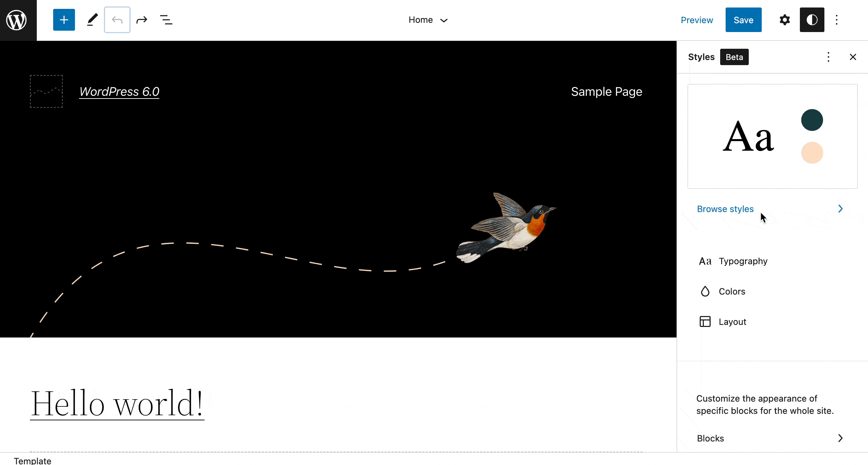Click the Save button
Screen dimensions: 868x465
(743, 19)
